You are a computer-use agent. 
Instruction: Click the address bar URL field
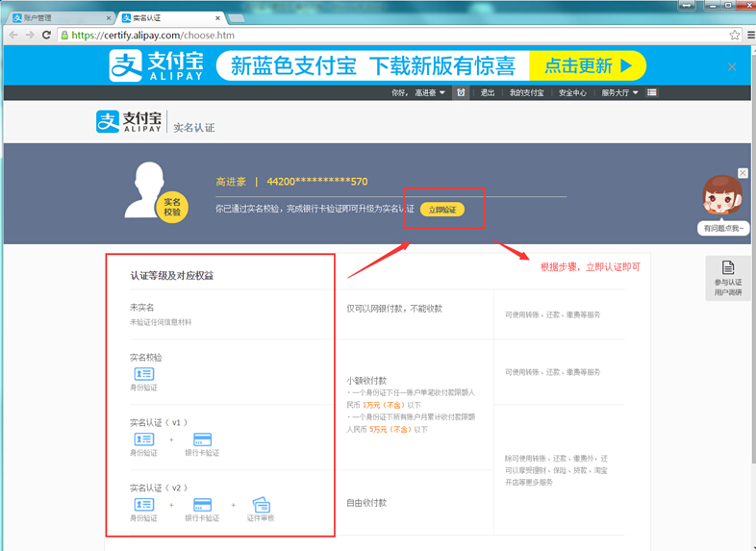(x=393, y=36)
